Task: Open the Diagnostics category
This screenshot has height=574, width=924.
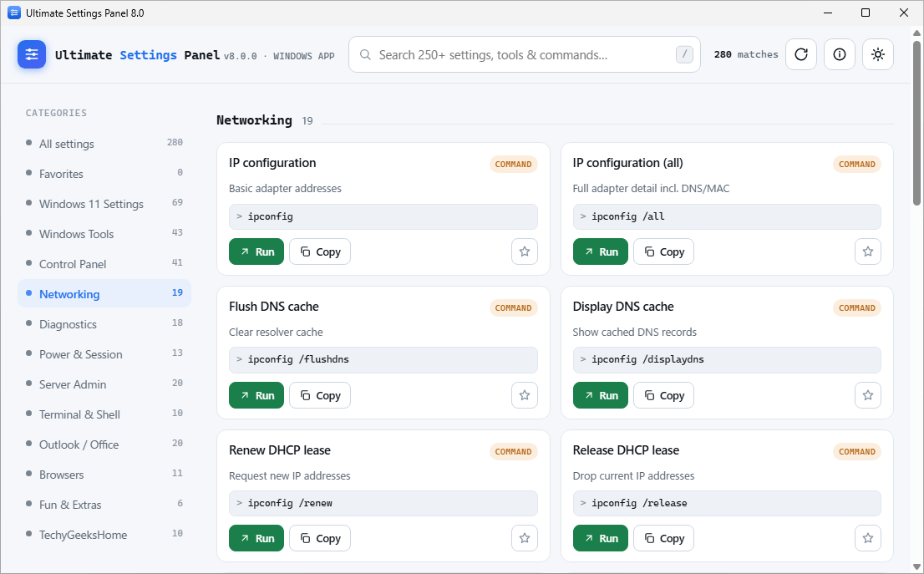Action: 104,323
